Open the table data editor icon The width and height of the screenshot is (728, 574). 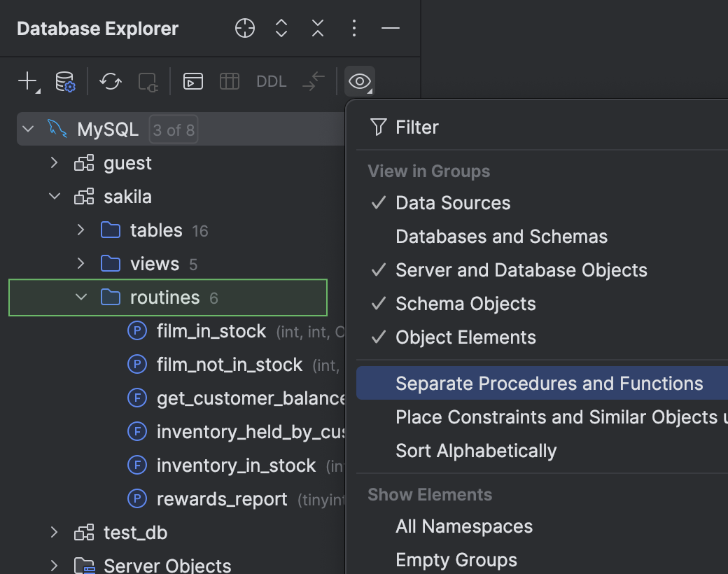coord(231,80)
